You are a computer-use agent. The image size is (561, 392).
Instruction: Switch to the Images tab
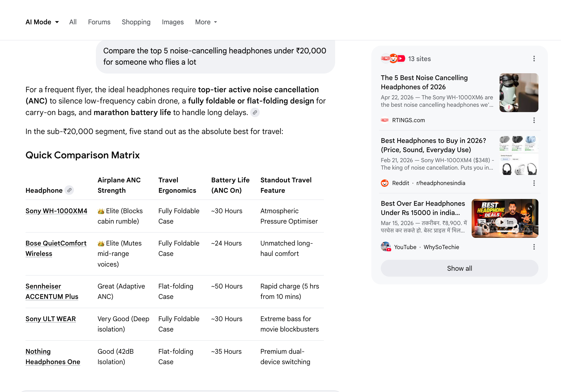[173, 22]
